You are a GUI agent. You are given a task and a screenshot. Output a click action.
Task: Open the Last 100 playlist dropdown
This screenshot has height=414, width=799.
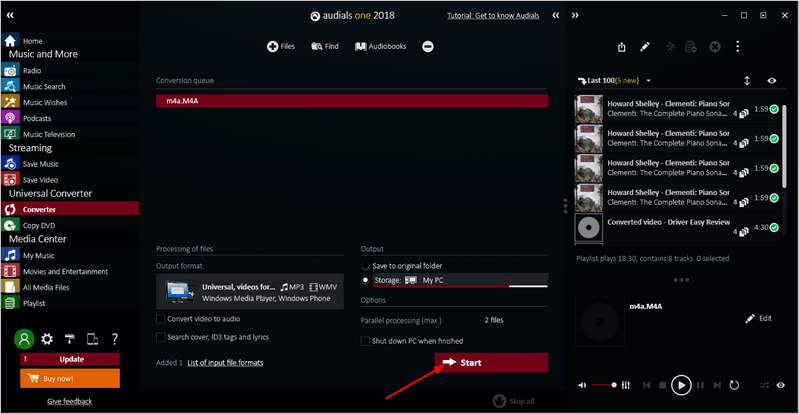pyautogui.click(x=649, y=81)
